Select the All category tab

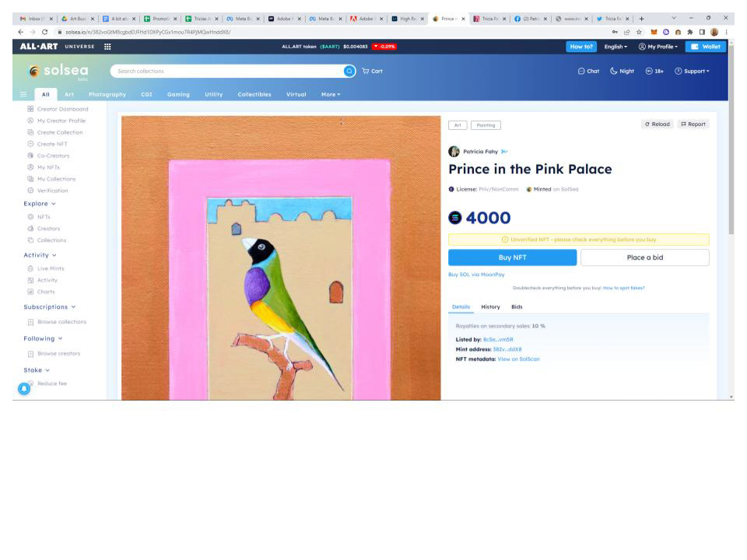pos(46,94)
